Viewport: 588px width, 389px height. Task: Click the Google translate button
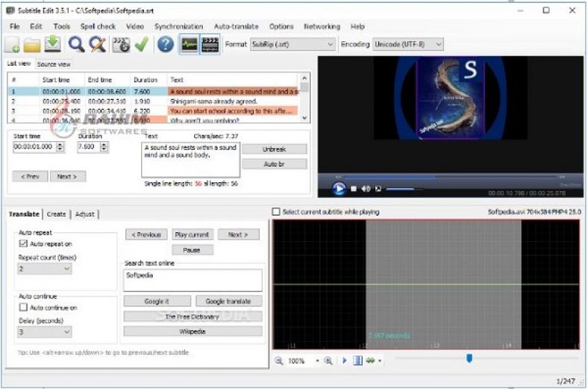228,302
